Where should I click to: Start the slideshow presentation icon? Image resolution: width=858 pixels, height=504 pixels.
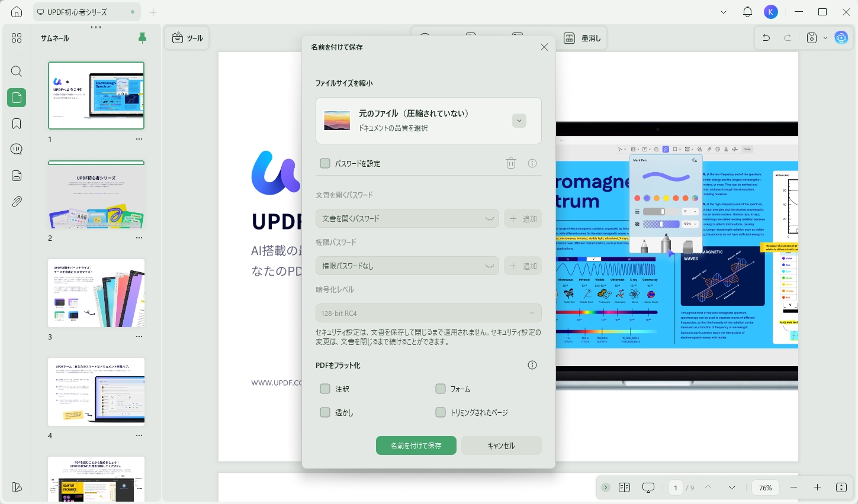[x=648, y=487]
